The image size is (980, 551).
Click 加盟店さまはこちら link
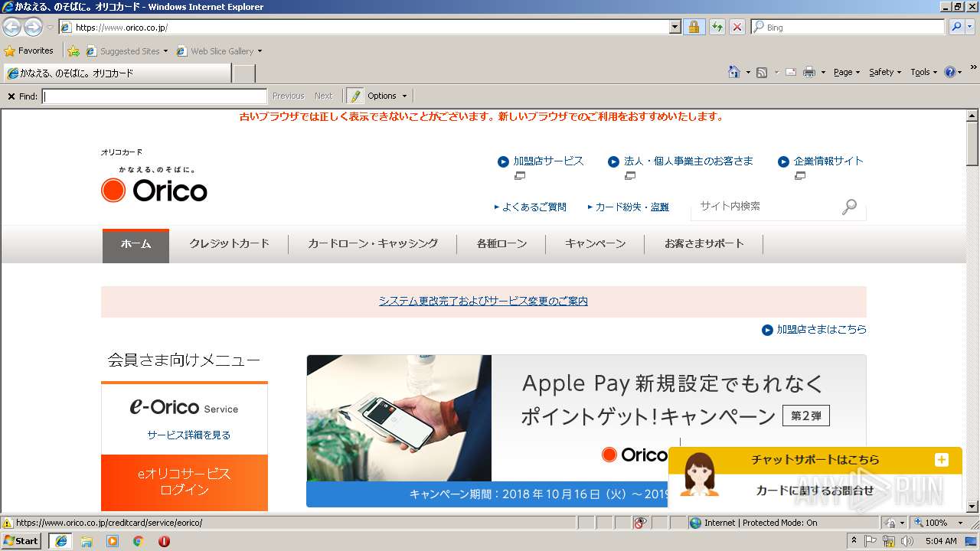click(x=822, y=330)
